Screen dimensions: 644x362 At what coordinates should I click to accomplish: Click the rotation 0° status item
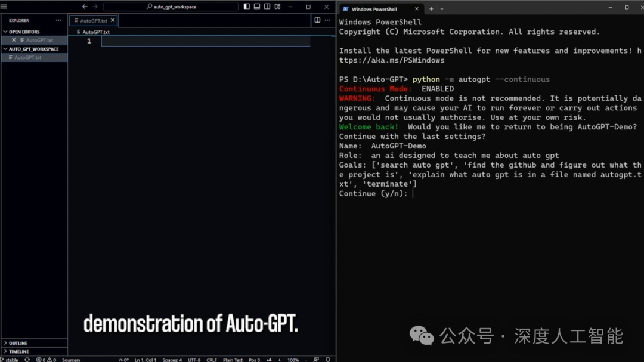[123, 360]
